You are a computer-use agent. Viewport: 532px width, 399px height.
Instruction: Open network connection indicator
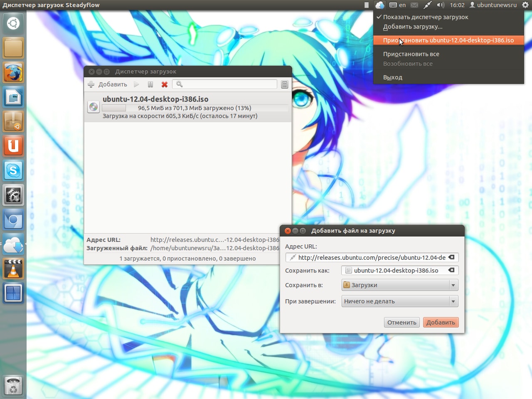click(427, 5)
